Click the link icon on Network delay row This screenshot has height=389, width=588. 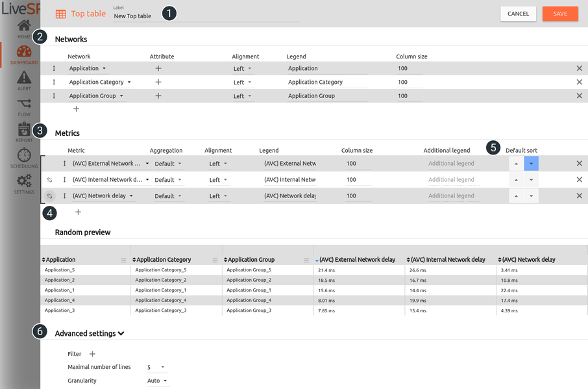point(49,196)
